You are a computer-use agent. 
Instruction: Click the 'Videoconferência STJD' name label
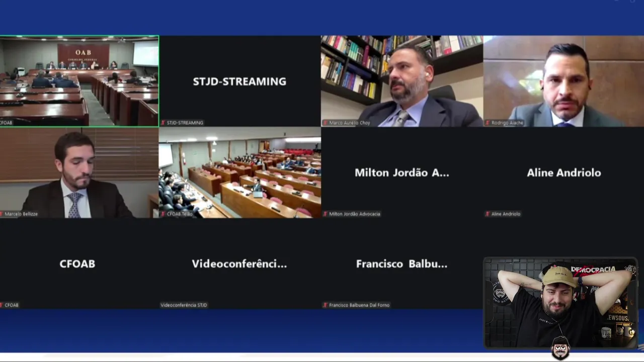click(x=184, y=305)
